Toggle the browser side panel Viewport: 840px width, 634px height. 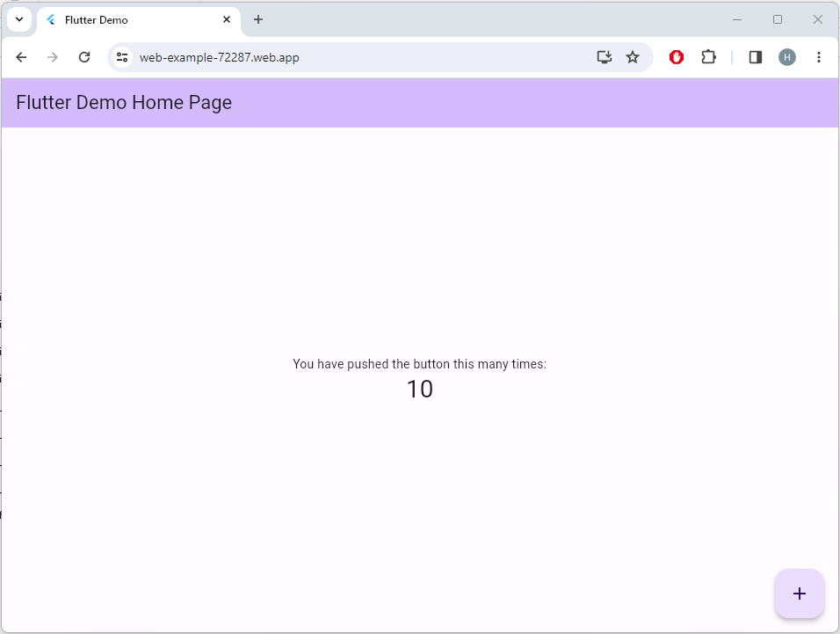tap(756, 57)
